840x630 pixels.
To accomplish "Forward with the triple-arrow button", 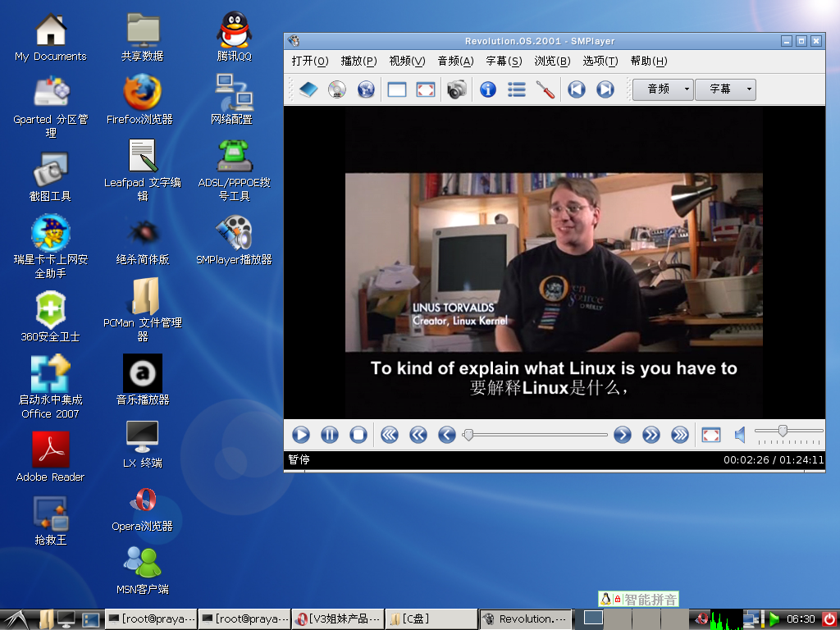I will click(680, 435).
